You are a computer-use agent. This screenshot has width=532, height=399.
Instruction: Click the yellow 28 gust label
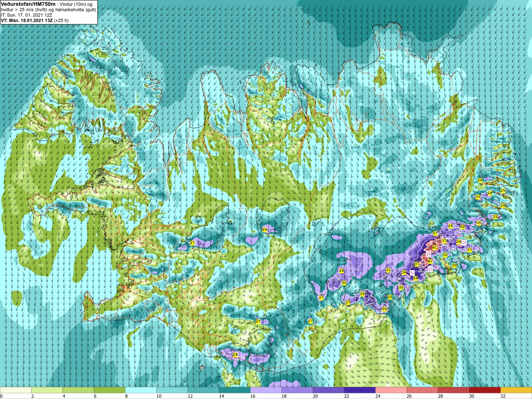click(x=490, y=193)
